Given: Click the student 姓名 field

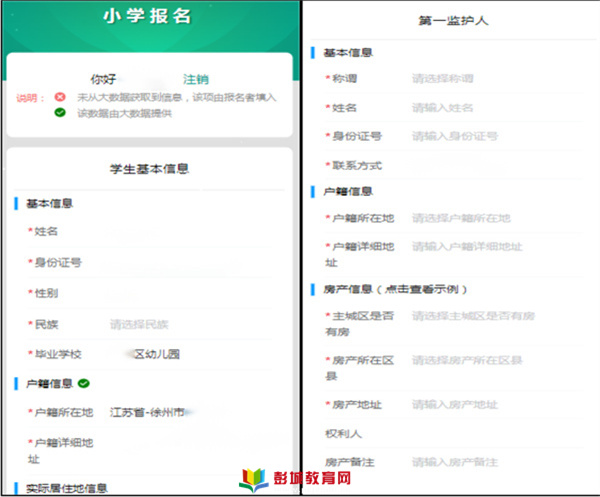Looking at the screenshot, I should 149,231.
